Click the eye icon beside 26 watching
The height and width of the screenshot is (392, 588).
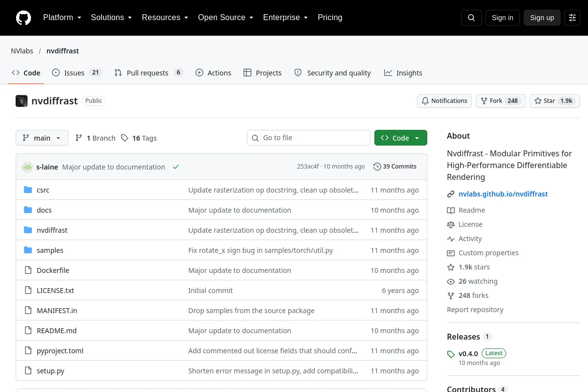point(451,281)
